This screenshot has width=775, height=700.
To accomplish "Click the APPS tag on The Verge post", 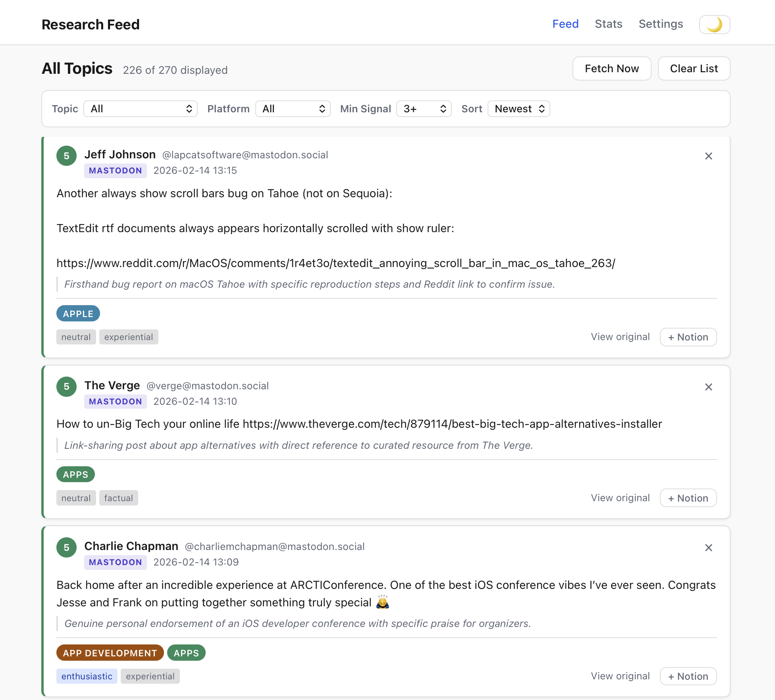I will [x=75, y=475].
